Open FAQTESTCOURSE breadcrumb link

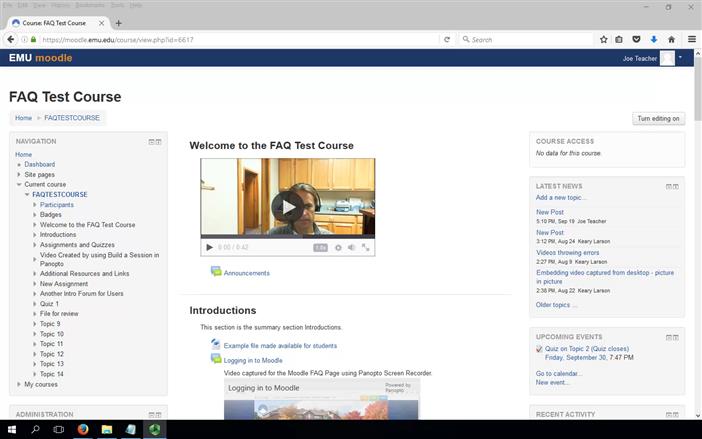coord(72,118)
